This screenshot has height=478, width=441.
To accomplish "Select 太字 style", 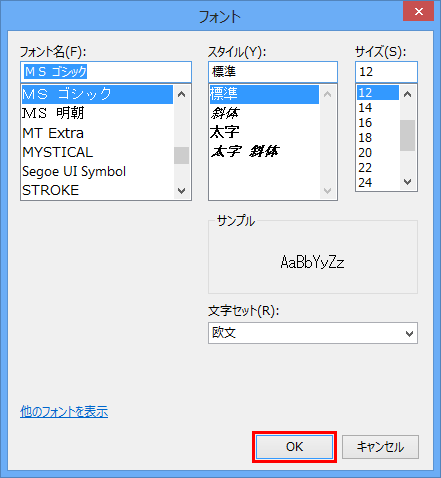I will coord(264,132).
